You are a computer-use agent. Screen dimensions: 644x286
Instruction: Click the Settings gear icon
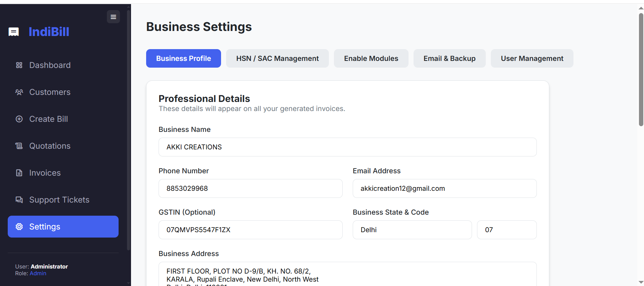(x=19, y=226)
